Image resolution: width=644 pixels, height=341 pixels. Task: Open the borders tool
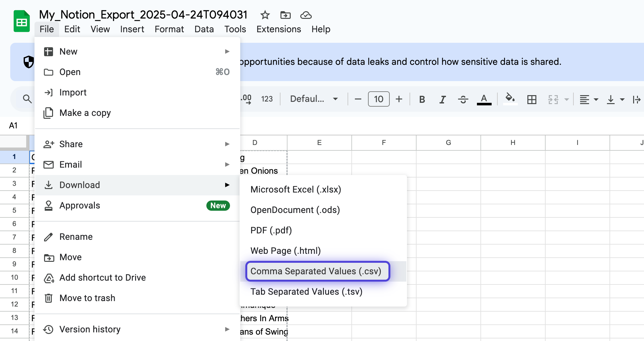coord(532,99)
